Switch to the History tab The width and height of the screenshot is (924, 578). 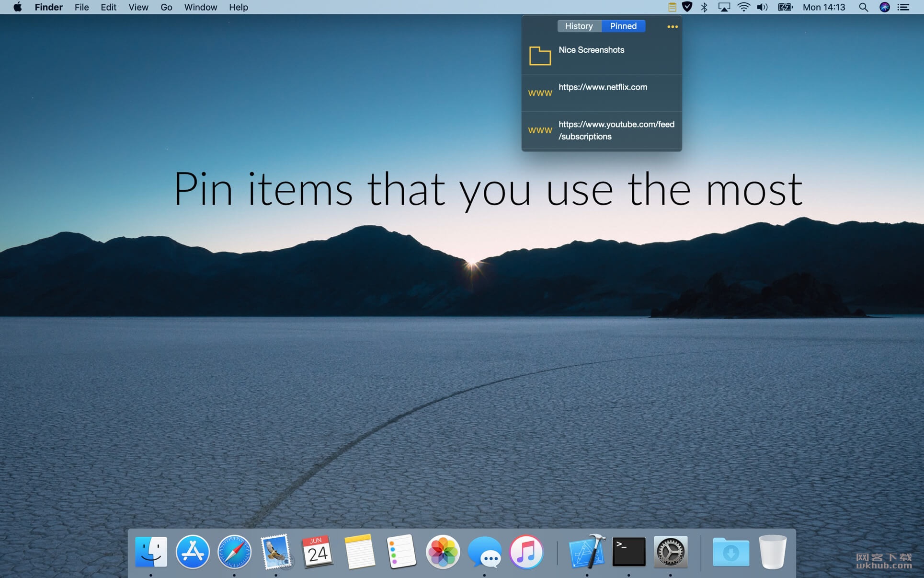click(579, 26)
